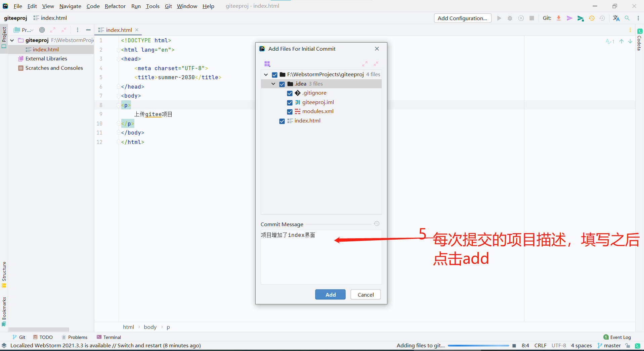Open the Add Configuration dropdown
Image resolution: width=644 pixels, height=351 pixels.
pyautogui.click(x=462, y=18)
